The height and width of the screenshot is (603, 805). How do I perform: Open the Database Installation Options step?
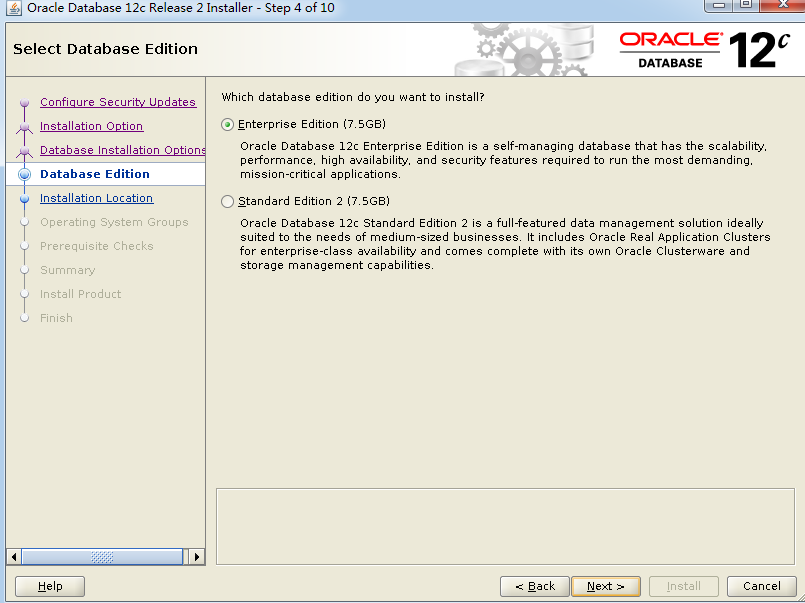pos(123,150)
